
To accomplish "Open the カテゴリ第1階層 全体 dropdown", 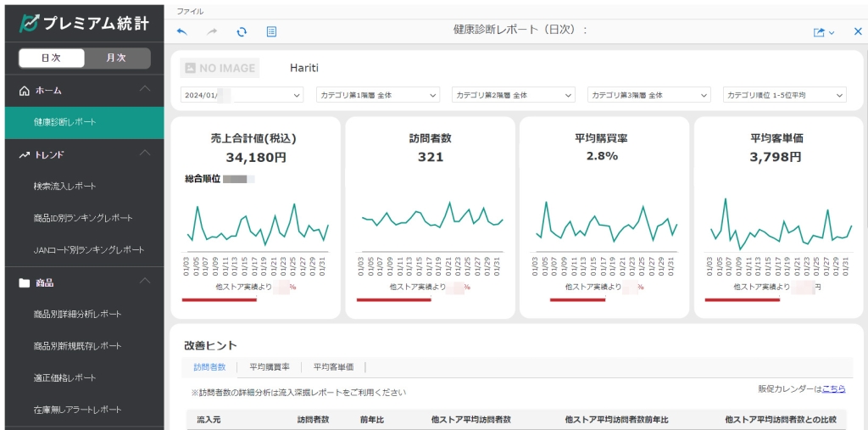I will pos(378,95).
